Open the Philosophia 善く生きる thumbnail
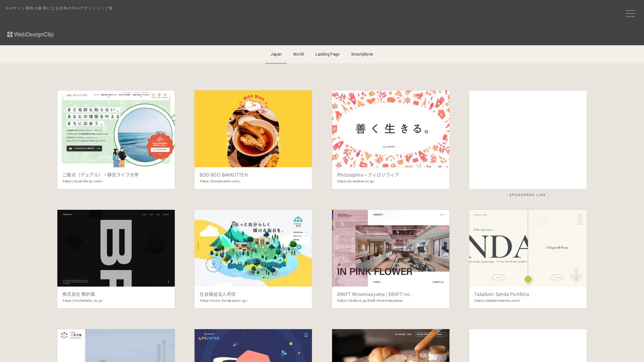 point(391,129)
